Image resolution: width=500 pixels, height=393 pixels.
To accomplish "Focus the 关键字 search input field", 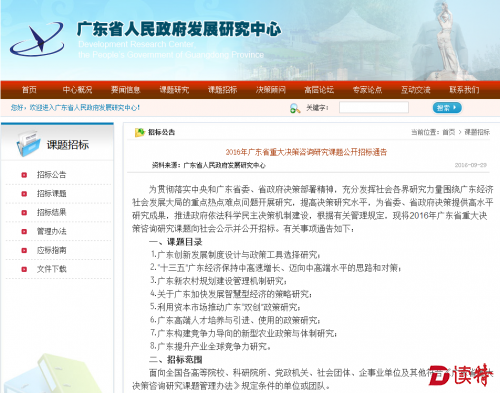I will [374, 108].
